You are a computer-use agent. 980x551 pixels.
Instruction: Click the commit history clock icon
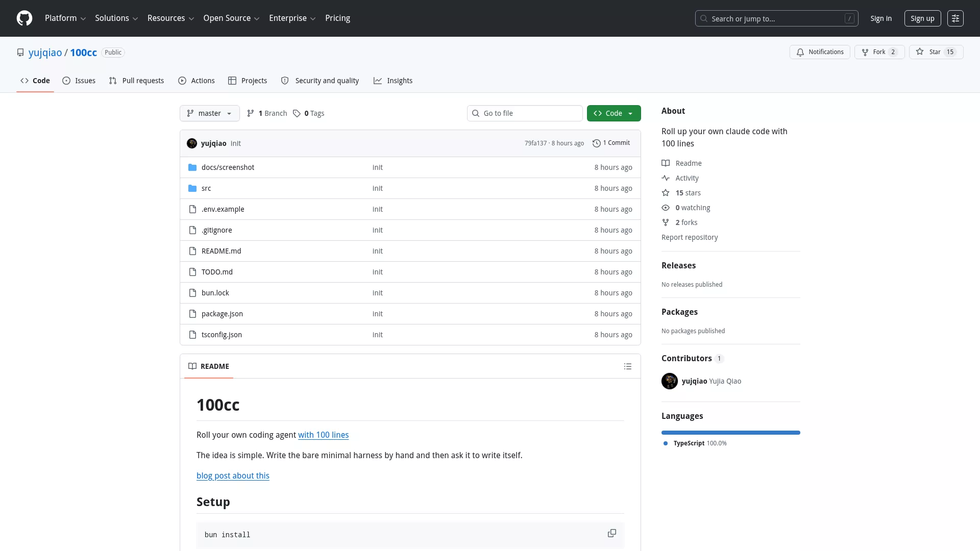coord(596,143)
